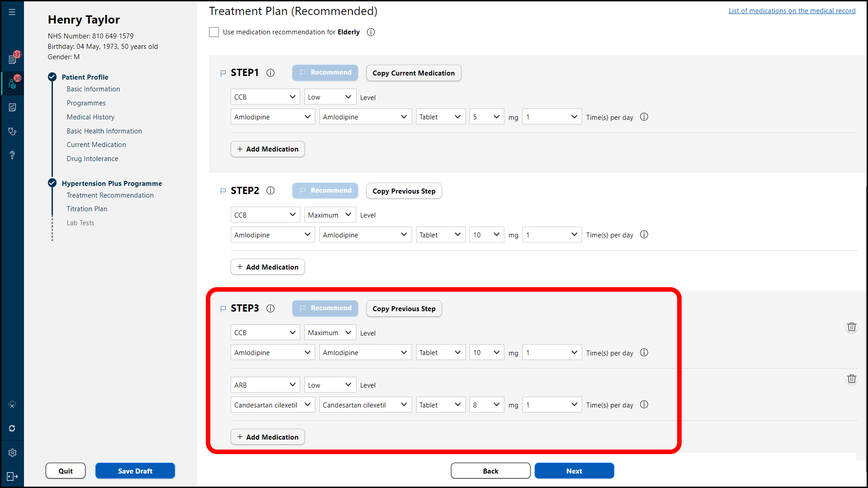The height and width of the screenshot is (488, 868).
Task: Open Titration Plan in navigation
Action: (87, 209)
